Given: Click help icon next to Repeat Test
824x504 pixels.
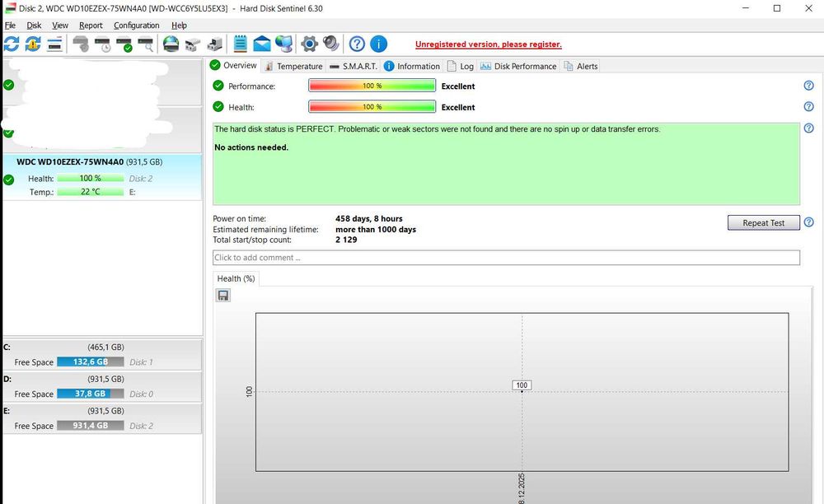Looking at the screenshot, I should (809, 222).
